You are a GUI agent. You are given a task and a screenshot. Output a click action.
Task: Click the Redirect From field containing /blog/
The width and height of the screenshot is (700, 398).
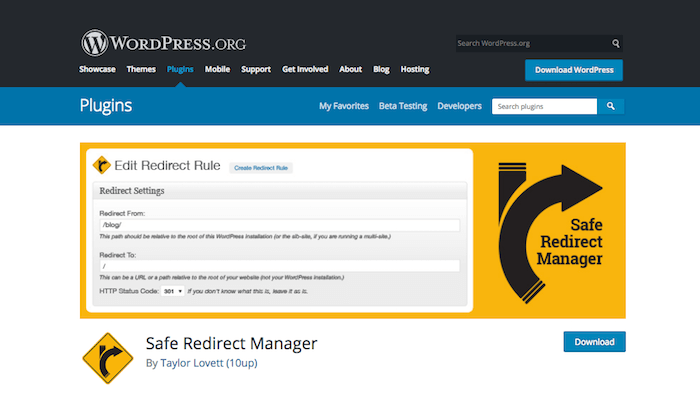point(279,225)
